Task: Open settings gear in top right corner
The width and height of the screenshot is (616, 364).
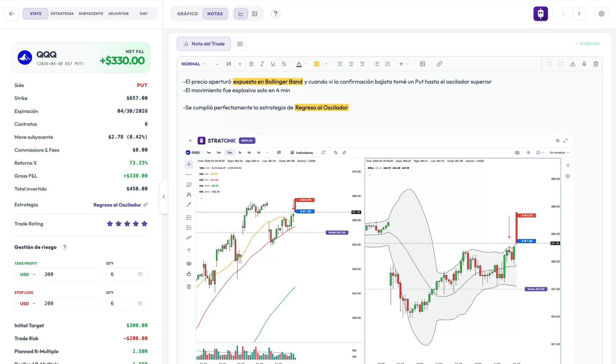Action: click(602, 13)
